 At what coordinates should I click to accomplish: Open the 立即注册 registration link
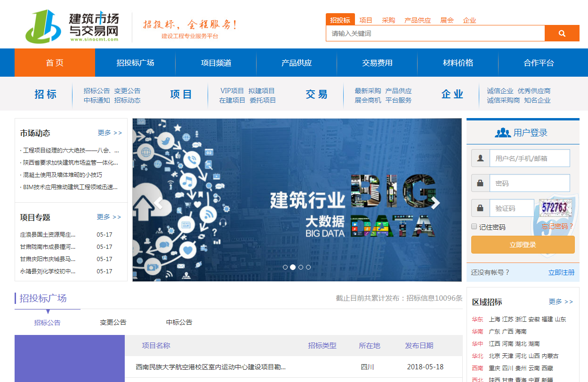(x=561, y=273)
